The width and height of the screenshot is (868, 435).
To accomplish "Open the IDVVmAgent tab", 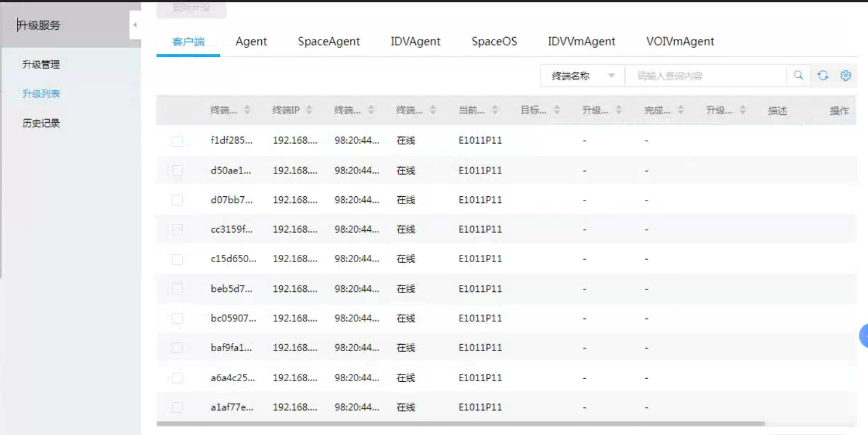I will pyautogui.click(x=581, y=41).
